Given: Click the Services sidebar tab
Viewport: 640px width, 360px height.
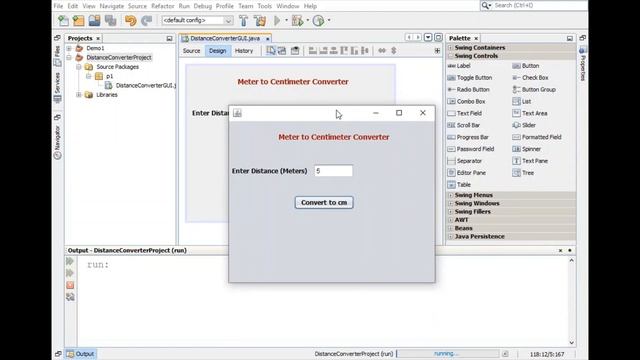Looking at the screenshot, I should (x=58, y=87).
